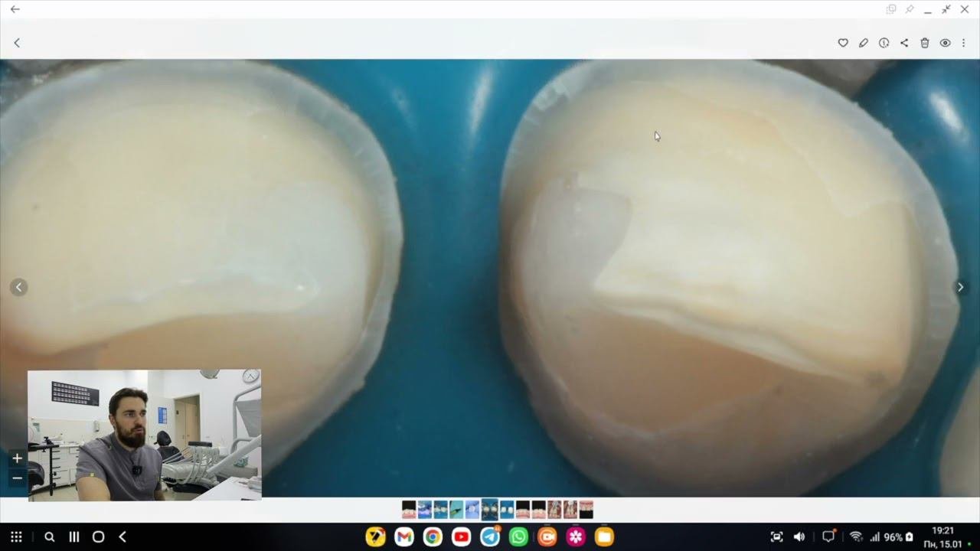
Task: Zoom in with the plus button
Action: [17, 458]
